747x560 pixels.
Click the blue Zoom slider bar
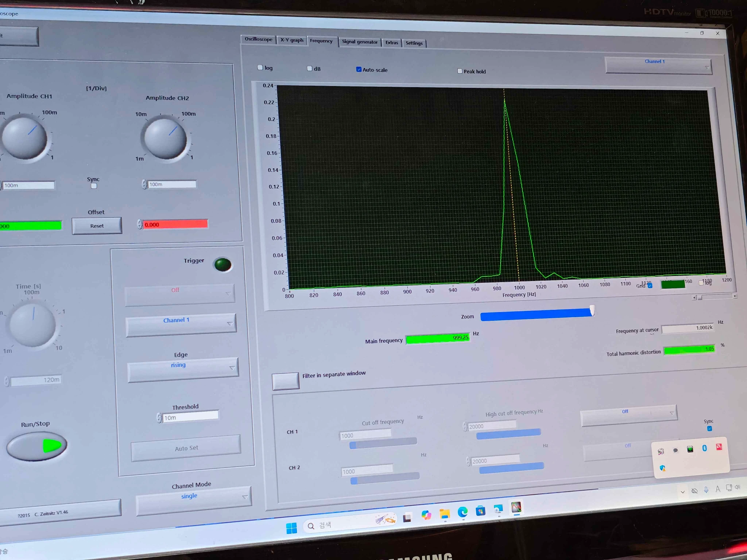click(536, 314)
